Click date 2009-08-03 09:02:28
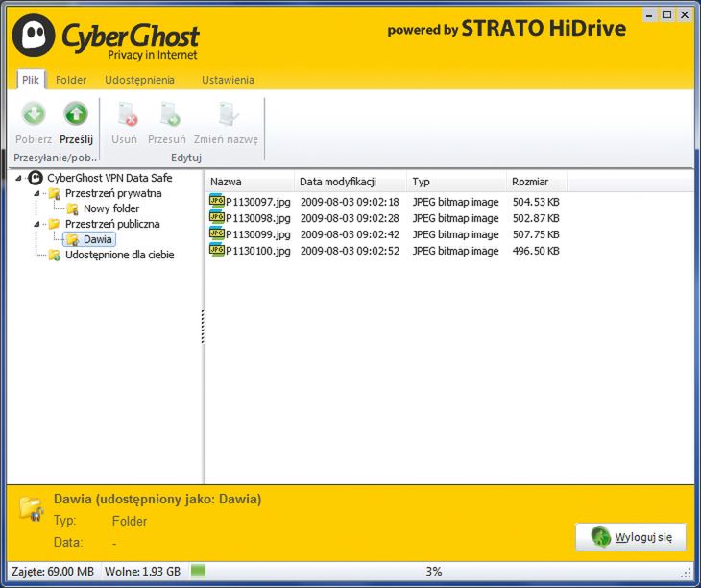This screenshot has height=588, width=701. (350, 218)
